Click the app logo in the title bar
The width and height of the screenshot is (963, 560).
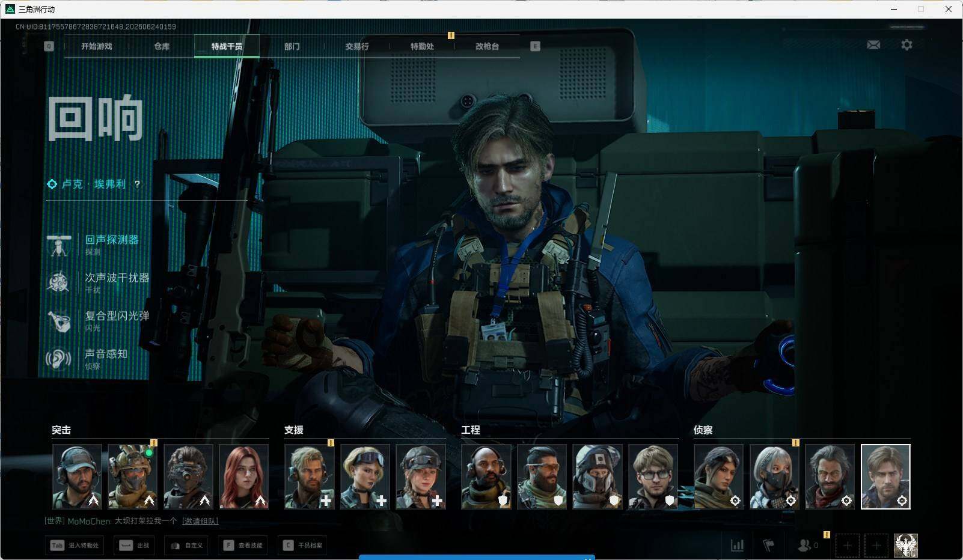click(10, 9)
